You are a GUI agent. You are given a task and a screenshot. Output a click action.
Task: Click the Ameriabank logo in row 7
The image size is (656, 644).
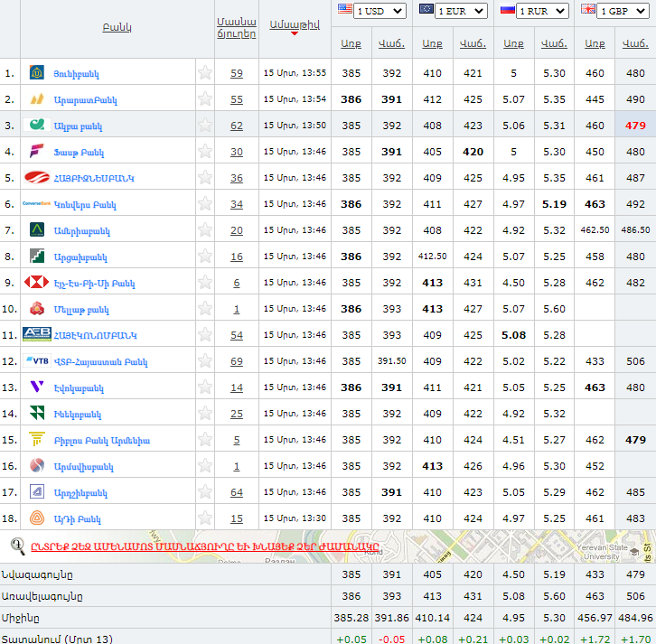37,229
